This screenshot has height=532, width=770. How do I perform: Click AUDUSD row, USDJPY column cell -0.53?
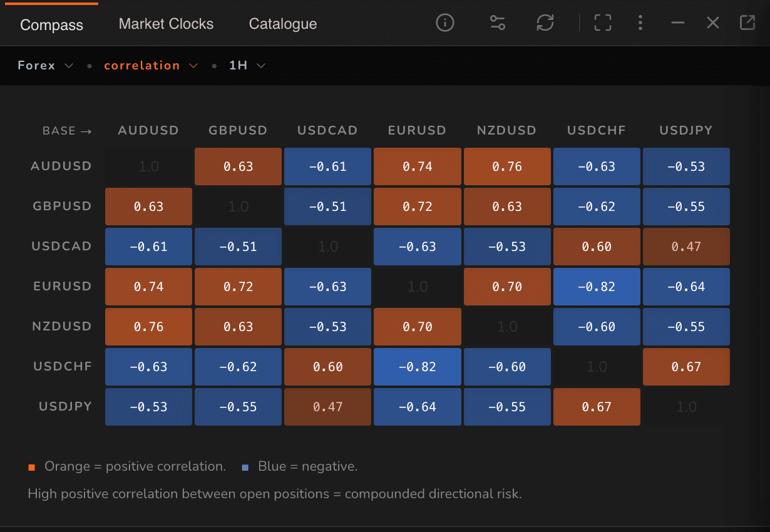coord(686,166)
